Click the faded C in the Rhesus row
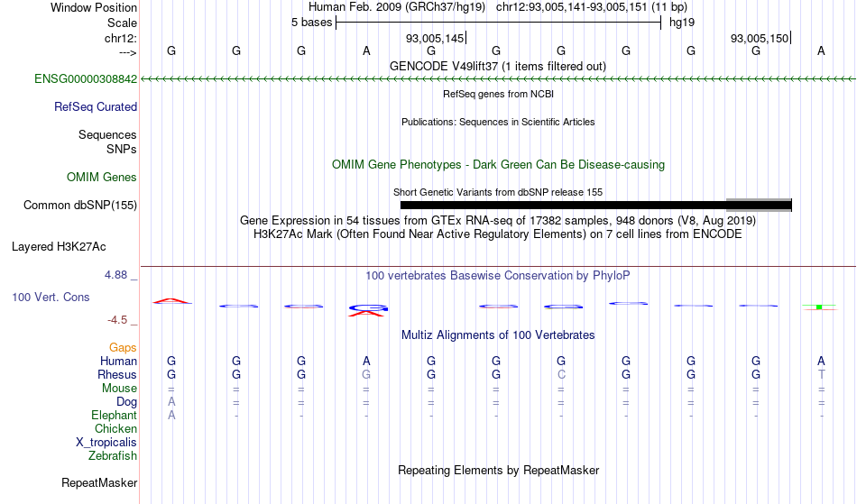The width and height of the screenshot is (857, 504). point(561,375)
